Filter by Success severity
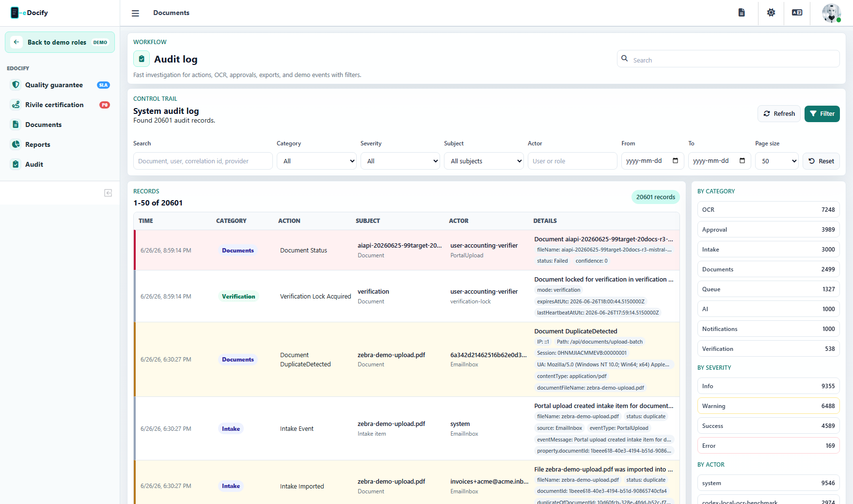 tap(769, 426)
